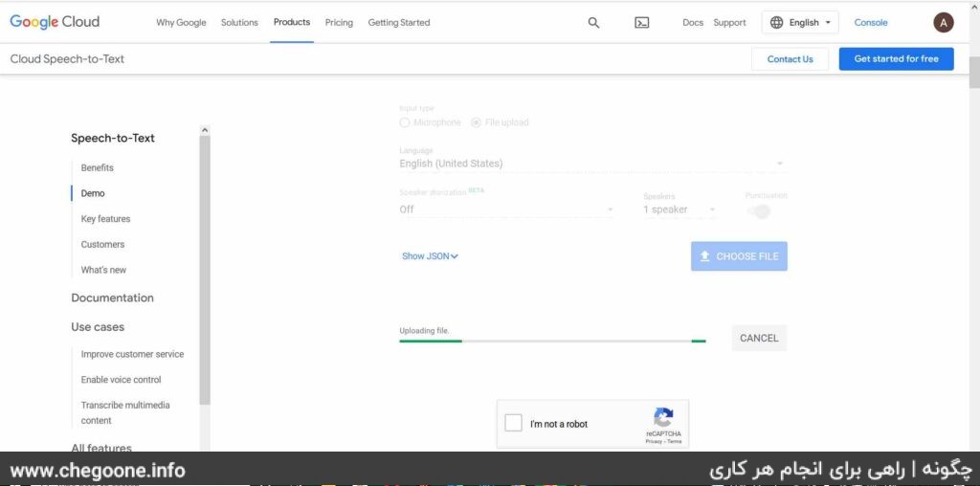The height and width of the screenshot is (486, 980).
Task: Open reCAPTCHA Privacy link
Action: tap(654, 442)
